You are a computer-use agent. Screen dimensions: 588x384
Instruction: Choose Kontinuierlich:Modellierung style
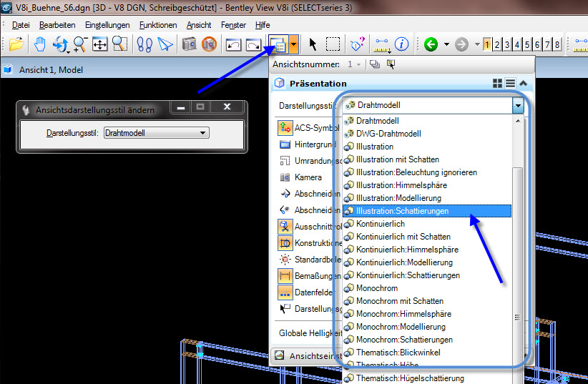coord(427,262)
